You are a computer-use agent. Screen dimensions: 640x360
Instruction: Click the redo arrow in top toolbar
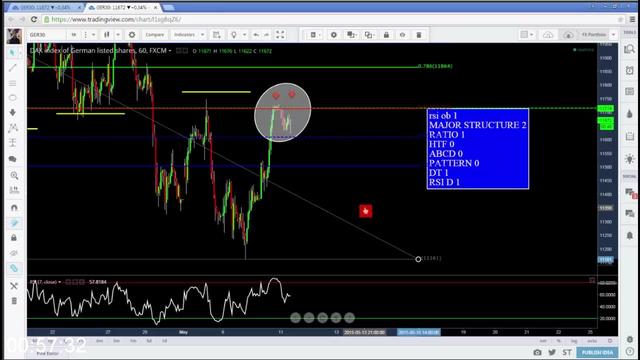coord(267,35)
